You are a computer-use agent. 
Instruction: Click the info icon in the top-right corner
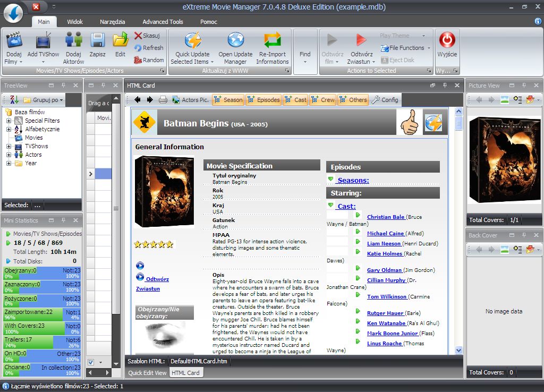coord(538,21)
